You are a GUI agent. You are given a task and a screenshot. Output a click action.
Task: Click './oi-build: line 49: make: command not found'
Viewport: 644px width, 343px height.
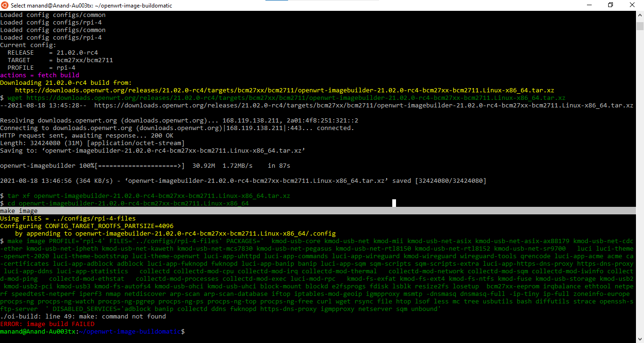[x=83, y=317]
